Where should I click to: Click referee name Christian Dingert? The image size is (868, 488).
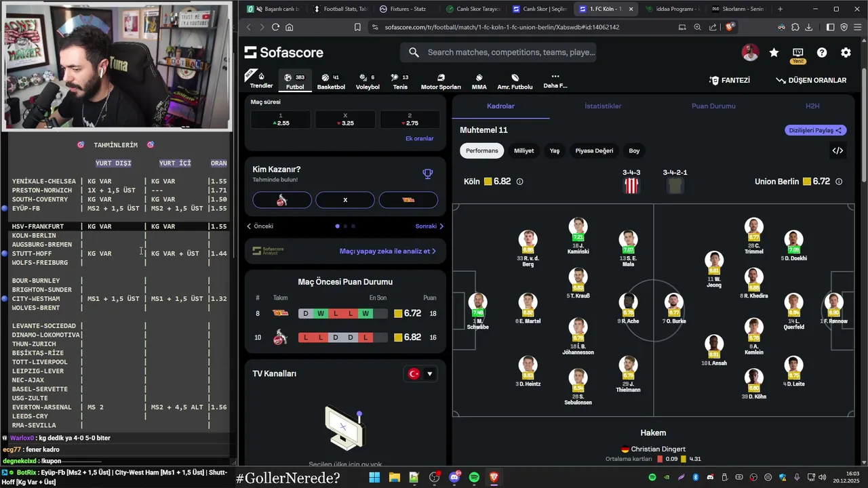[658, 449]
